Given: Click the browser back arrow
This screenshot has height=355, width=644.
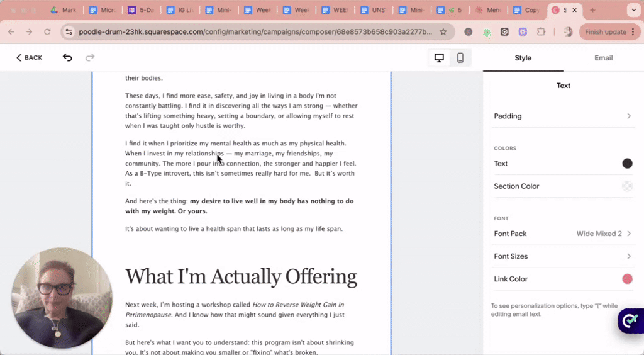Looking at the screenshot, I should [x=11, y=31].
